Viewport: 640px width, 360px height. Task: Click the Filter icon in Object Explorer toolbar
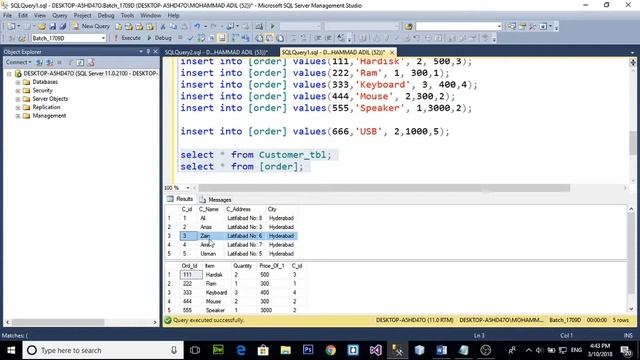(x=70, y=62)
